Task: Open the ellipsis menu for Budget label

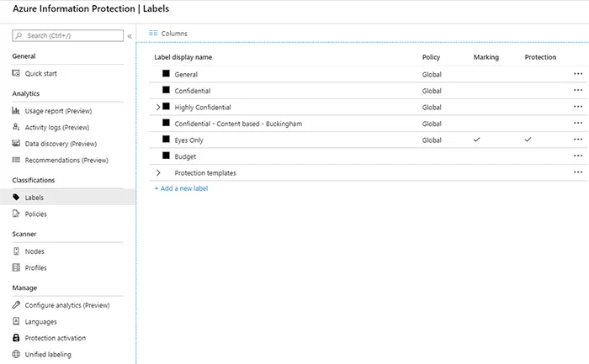Action: coord(578,156)
